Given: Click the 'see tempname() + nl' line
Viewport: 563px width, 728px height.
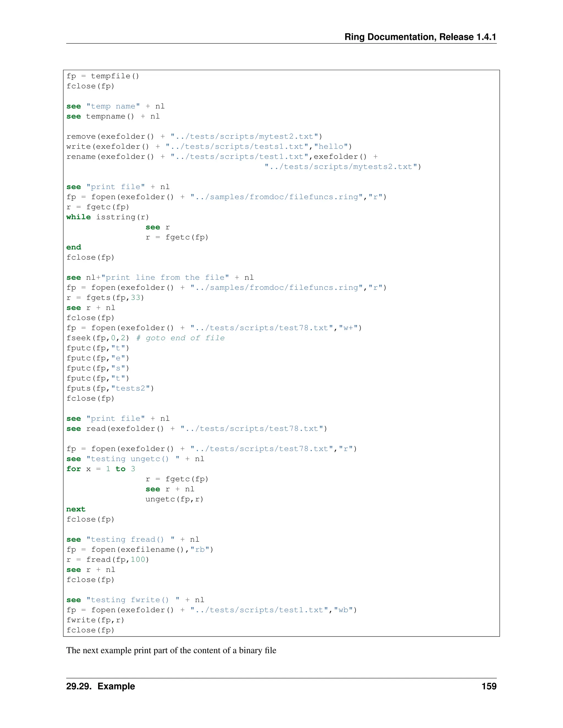Looking at the screenshot, I should click(113, 116).
